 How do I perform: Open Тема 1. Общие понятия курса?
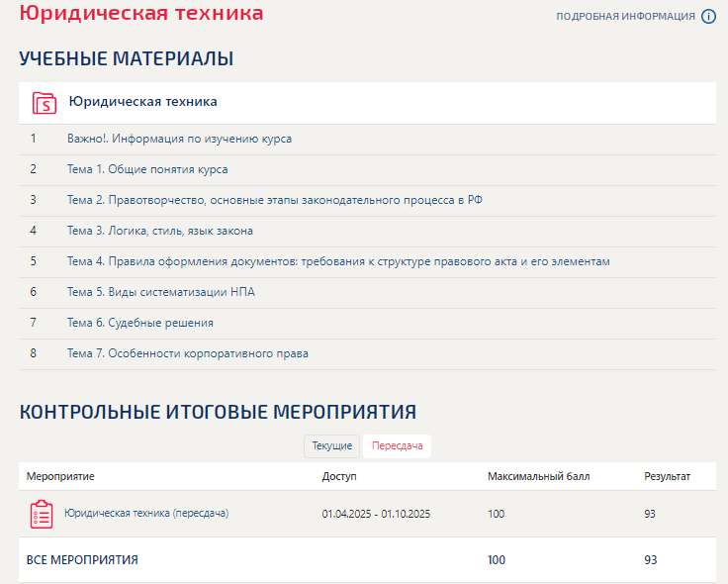coord(147,169)
